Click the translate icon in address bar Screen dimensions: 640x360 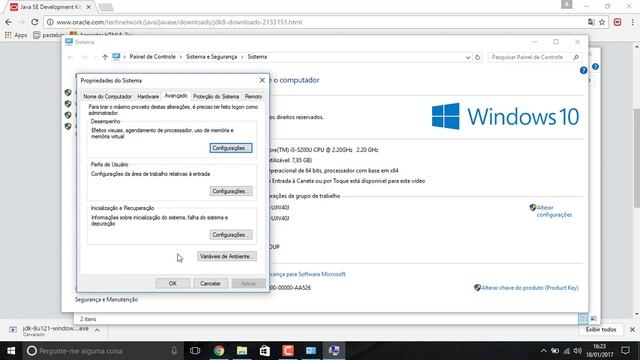click(591, 22)
